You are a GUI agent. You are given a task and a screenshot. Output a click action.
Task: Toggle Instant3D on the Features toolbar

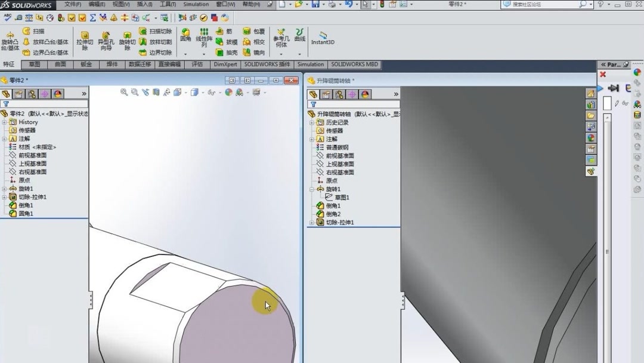point(322,37)
